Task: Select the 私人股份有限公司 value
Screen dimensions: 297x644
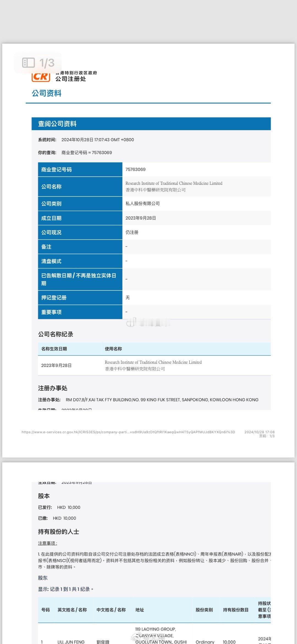Action: [x=143, y=204]
